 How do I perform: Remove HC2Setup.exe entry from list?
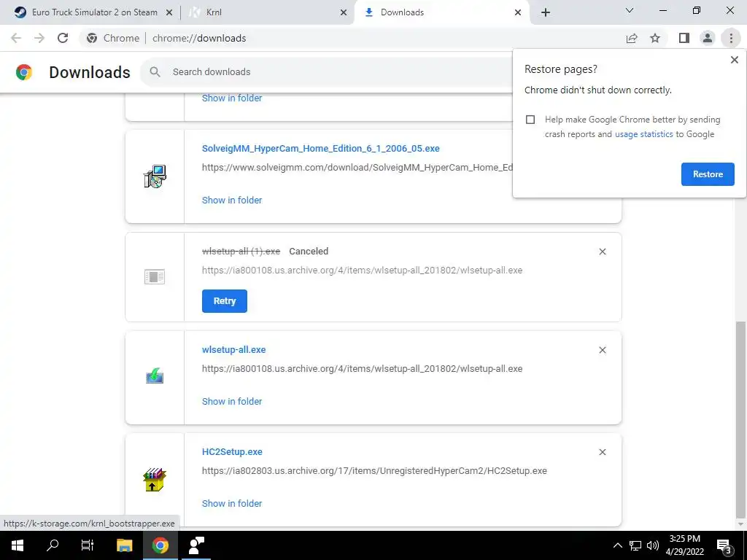tap(602, 452)
